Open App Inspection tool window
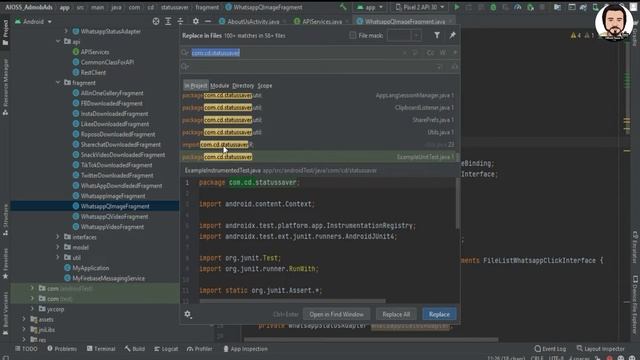Viewport: 640px width, 360px height. 245,349
